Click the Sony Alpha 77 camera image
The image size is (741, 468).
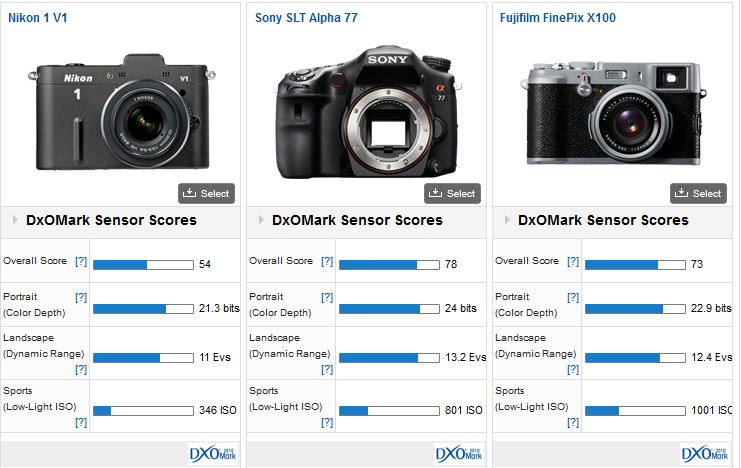tap(368, 113)
